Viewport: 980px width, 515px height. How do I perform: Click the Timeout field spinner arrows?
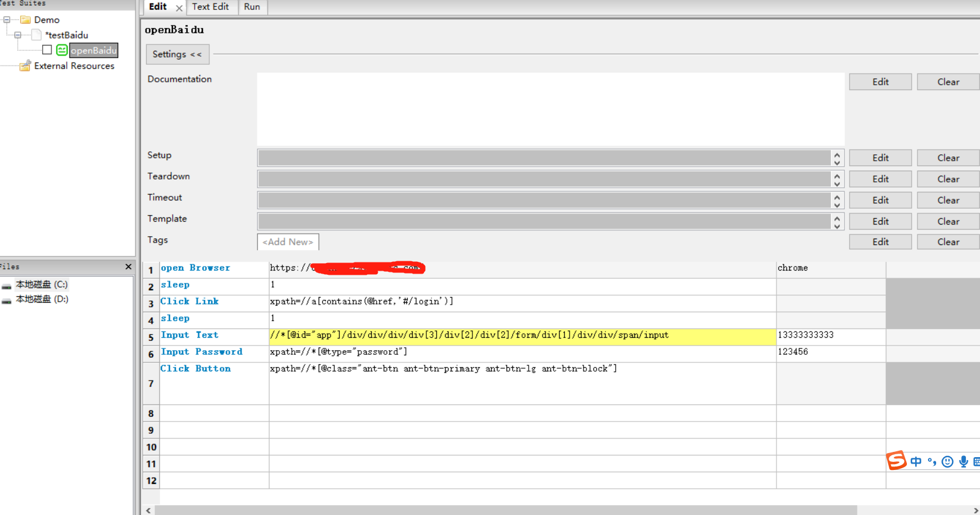(x=837, y=201)
